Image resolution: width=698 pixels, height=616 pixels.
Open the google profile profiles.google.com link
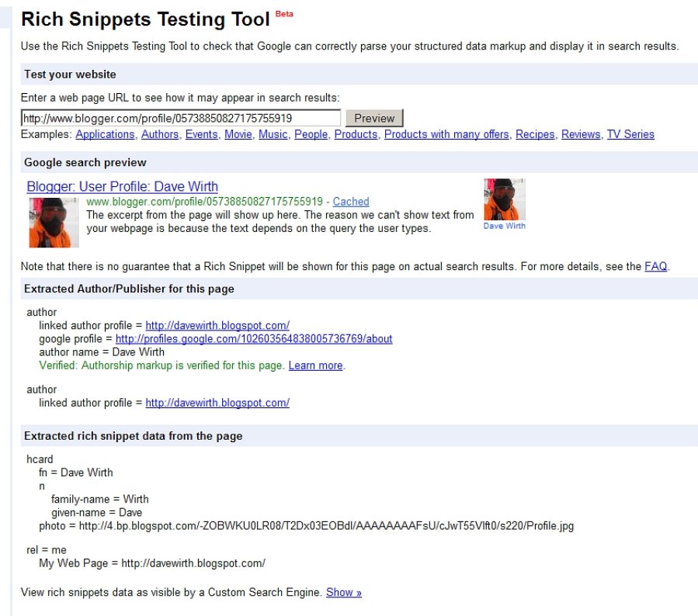pyautogui.click(x=254, y=339)
